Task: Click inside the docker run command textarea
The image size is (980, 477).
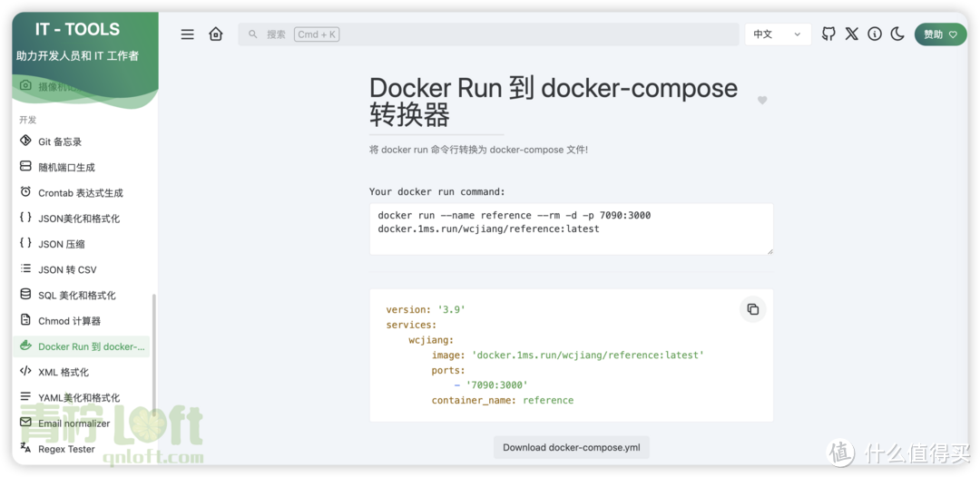Action: (571, 229)
